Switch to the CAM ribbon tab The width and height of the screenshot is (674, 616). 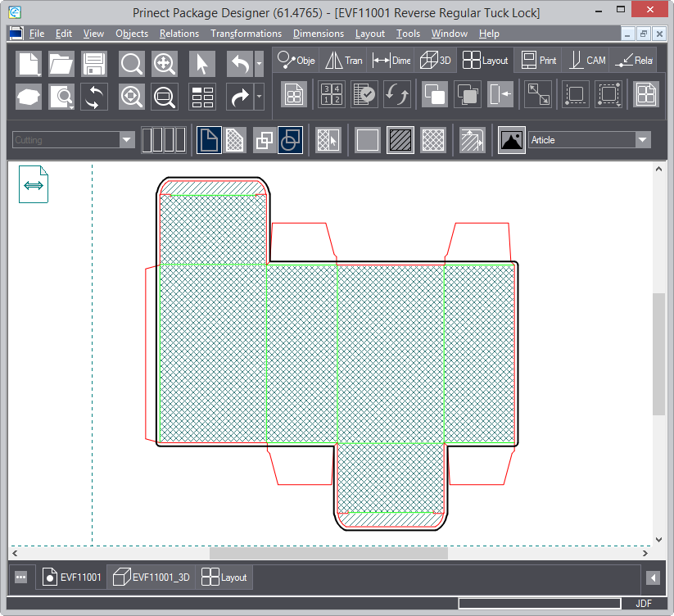pyautogui.click(x=587, y=61)
